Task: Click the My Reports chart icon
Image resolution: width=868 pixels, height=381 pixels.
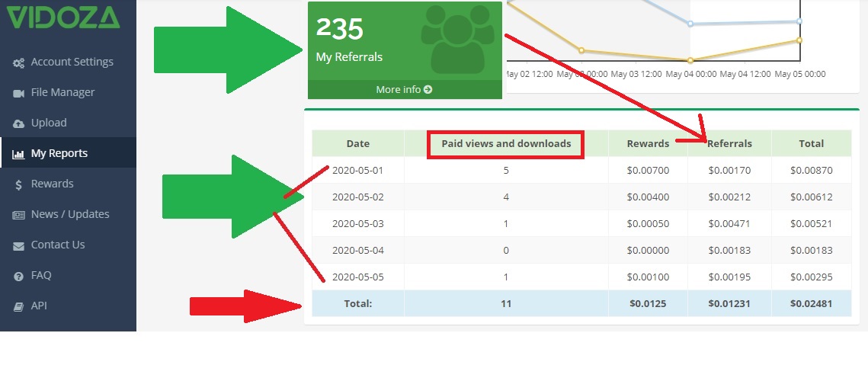Action: (x=19, y=154)
